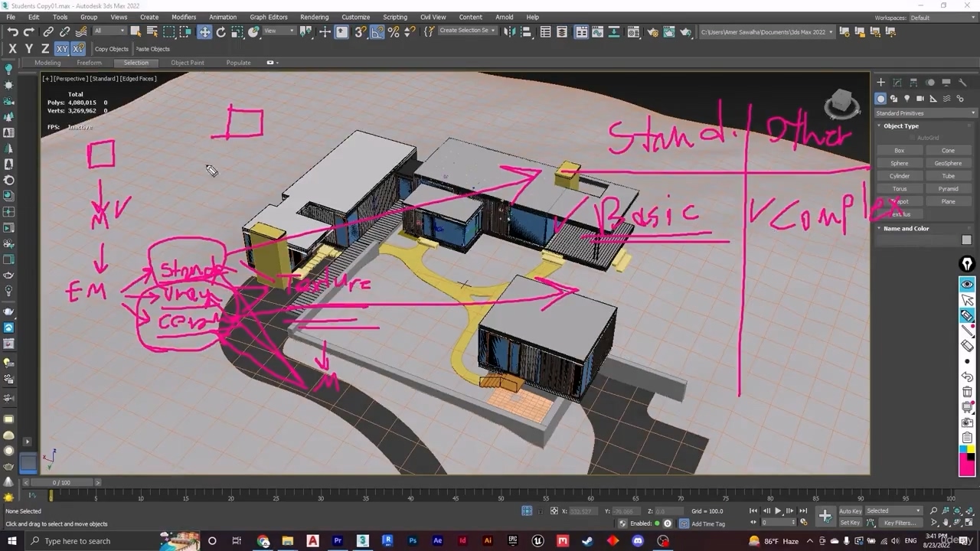Toggle the Angle Snap button
The image size is (980, 551).
[x=377, y=31]
